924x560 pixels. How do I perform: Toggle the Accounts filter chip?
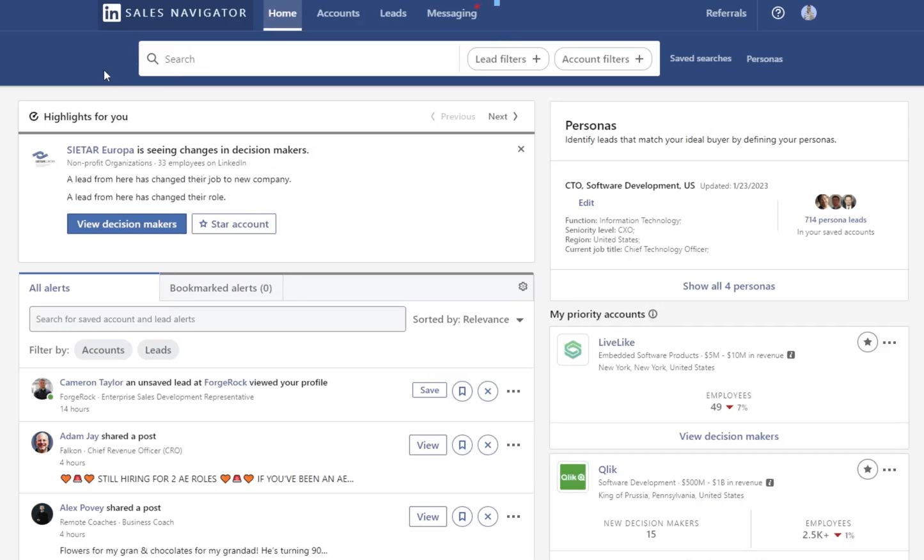[x=103, y=350]
